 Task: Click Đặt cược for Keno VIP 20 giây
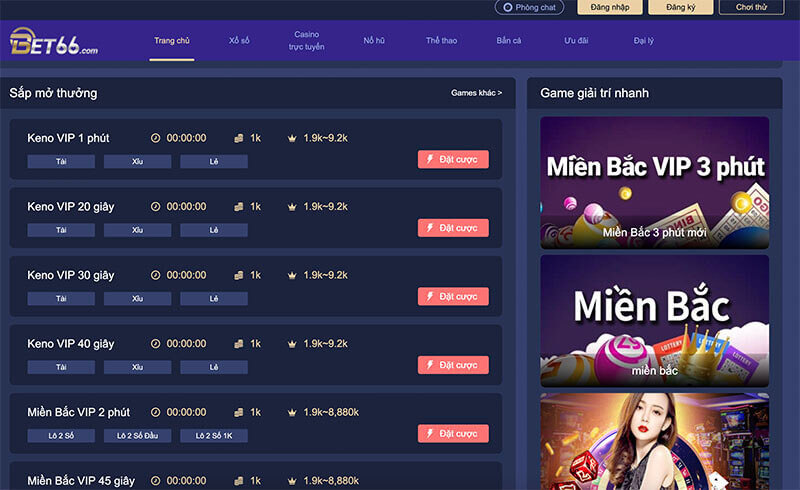tap(453, 228)
